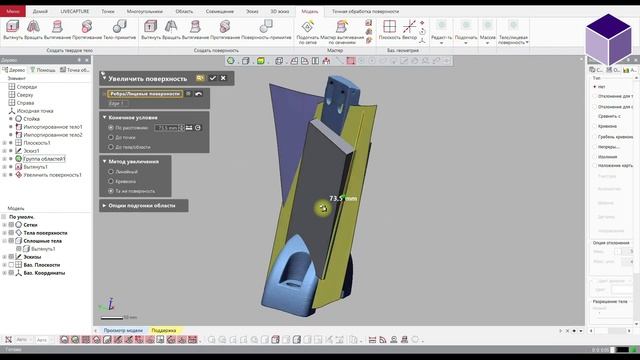640x360 pixels.
Task: Toggle visibility of Баз. Плоскости
Action: 11,264
